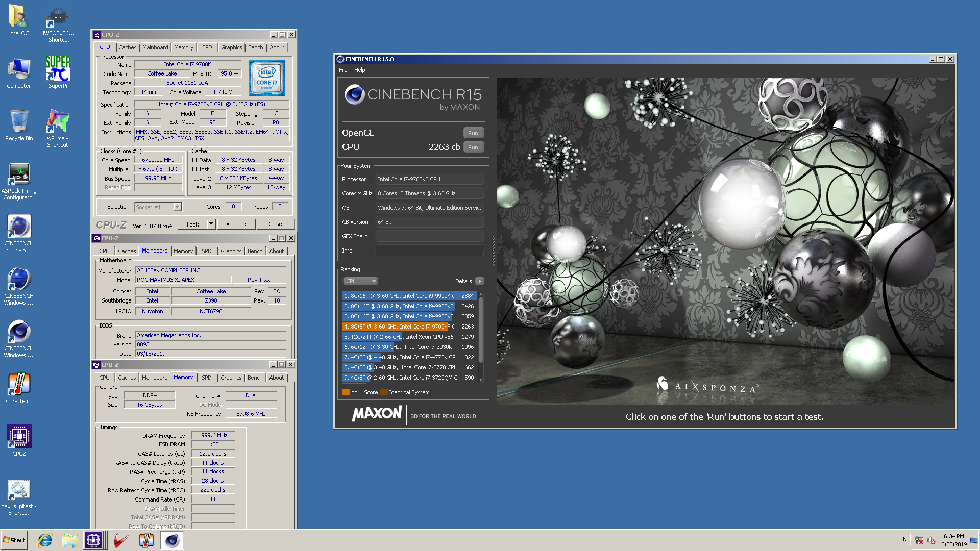The width and height of the screenshot is (980, 551).
Task: Expand the Tools dropdown arrow in CPU-Z
Action: (x=210, y=224)
